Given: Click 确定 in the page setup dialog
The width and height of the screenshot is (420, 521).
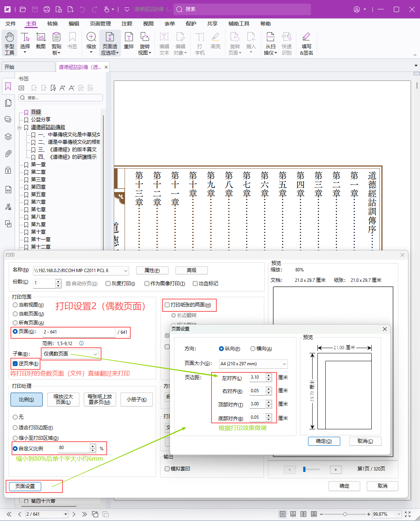Looking at the screenshot, I should tap(323, 441).
